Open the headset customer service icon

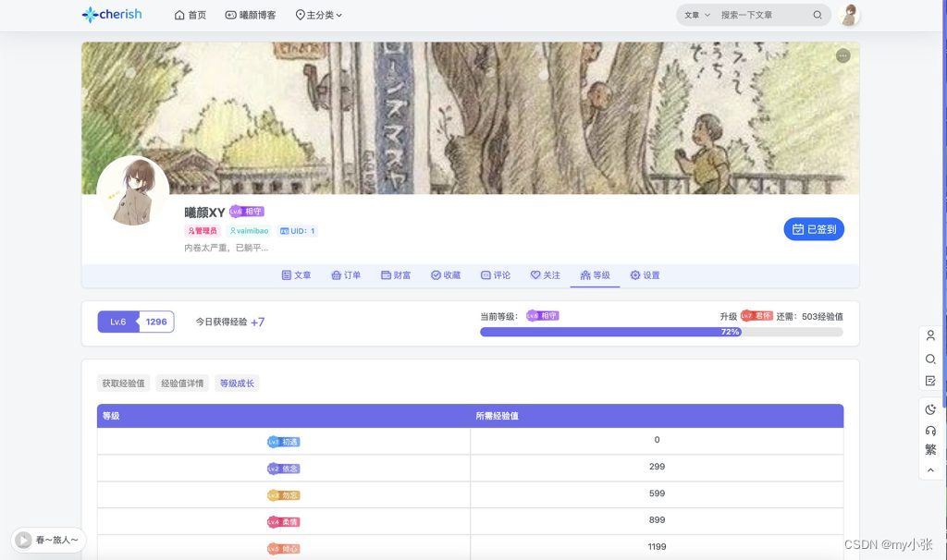click(x=930, y=431)
